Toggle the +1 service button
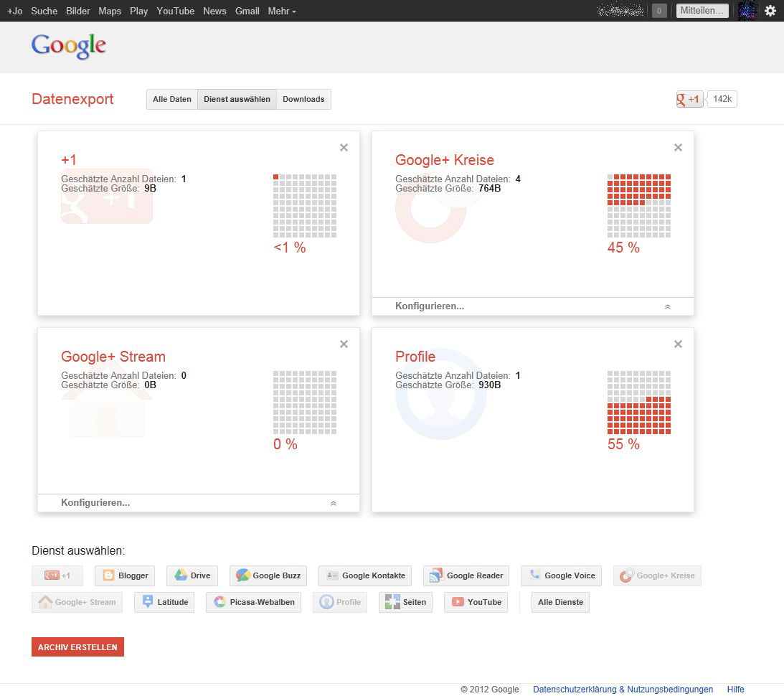 [x=57, y=575]
